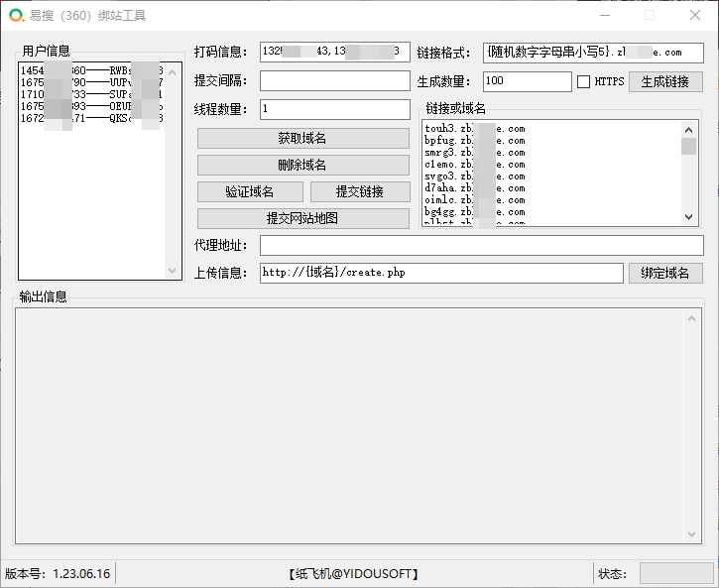Select the bg4gg domain entry
Viewport: 719px width, 588px height.
(475, 212)
